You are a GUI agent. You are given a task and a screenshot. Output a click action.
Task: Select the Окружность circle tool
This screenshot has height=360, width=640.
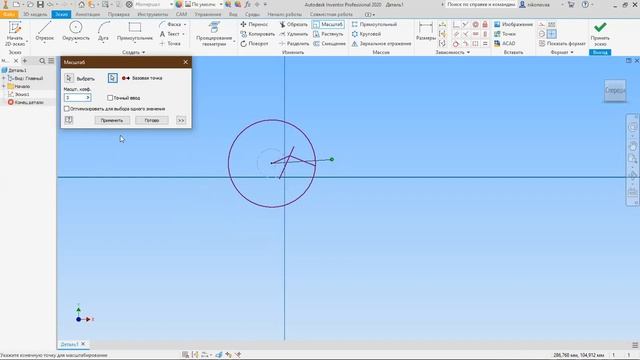(x=76, y=32)
